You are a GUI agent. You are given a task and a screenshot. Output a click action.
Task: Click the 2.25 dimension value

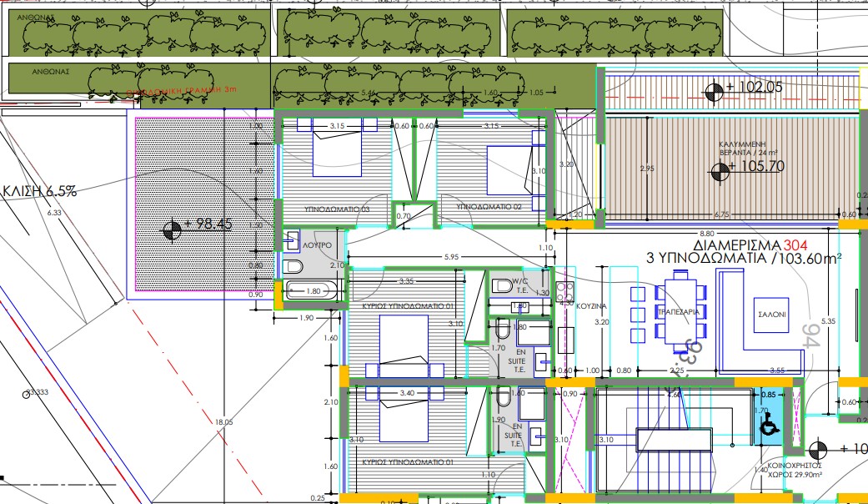pos(676,370)
